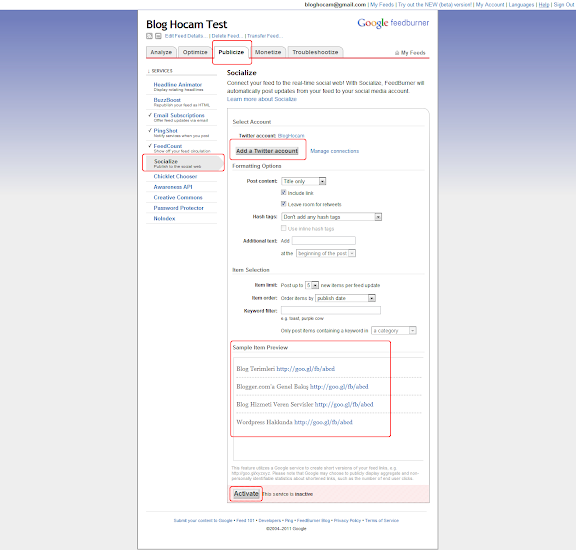576x550 pixels.
Task: Click Feed 101 footer link
Action: [245, 521]
